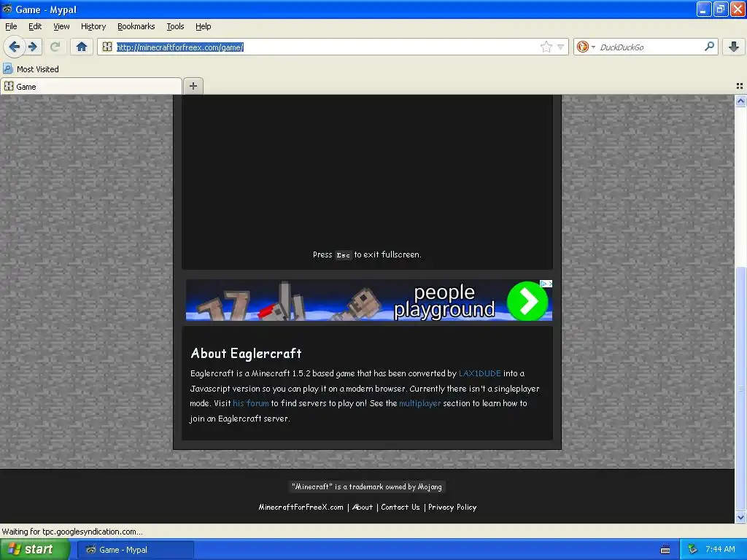The height and width of the screenshot is (560, 747).
Task: Click the Mypal raccoon icon in title bar
Action: coord(7,9)
